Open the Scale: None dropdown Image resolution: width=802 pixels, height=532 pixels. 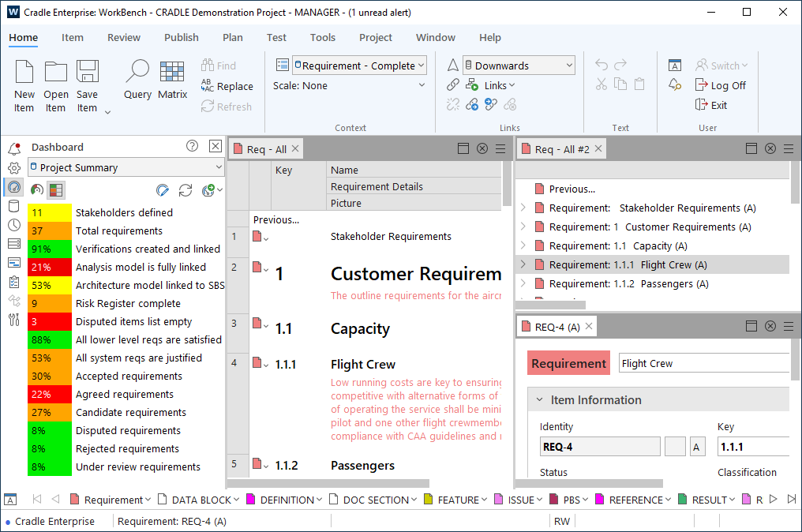point(349,85)
